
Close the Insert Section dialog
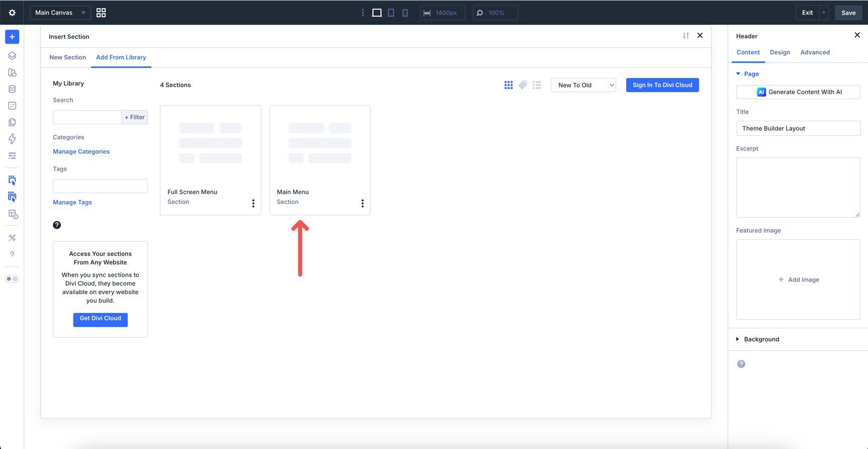point(700,36)
